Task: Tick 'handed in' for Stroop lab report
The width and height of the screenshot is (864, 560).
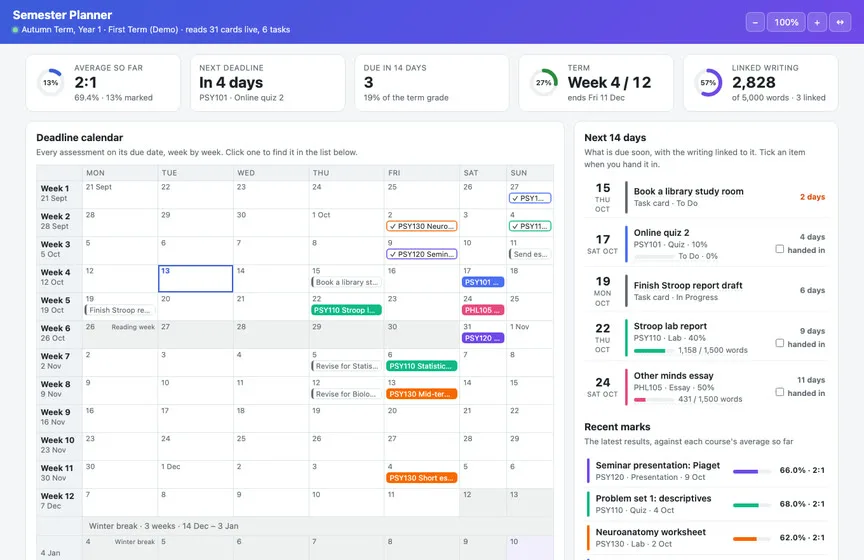Action: [x=780, y=343]
